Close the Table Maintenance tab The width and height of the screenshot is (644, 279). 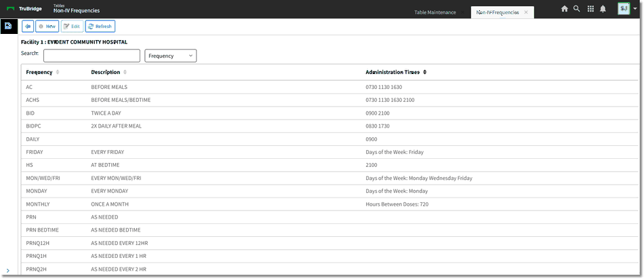[462, 12]
